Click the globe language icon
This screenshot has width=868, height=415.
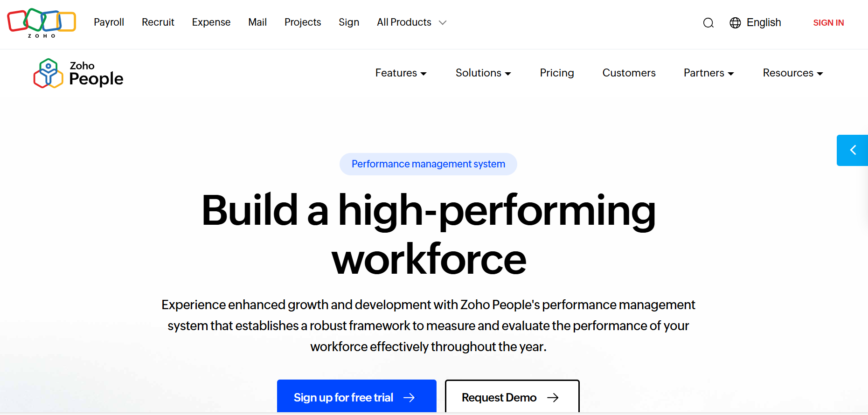point(735,23)
